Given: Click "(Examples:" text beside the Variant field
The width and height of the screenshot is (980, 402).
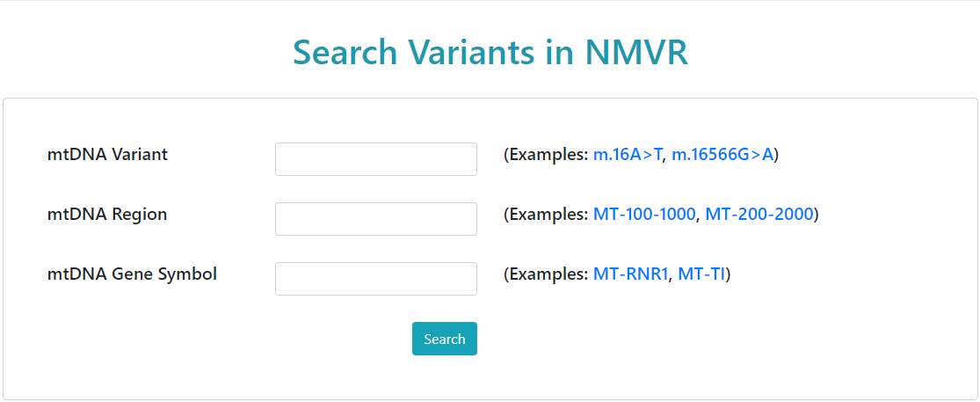Looking at the screenshot, I should [546, 155].
